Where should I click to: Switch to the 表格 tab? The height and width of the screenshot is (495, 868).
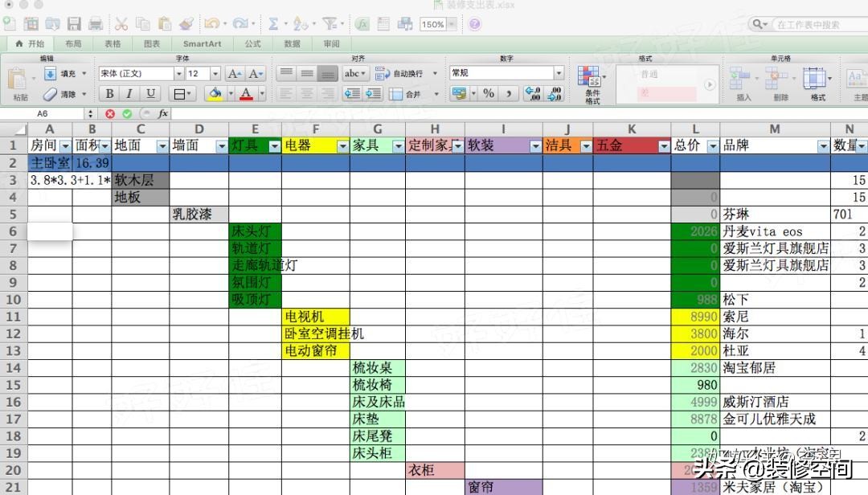point(113,43)
